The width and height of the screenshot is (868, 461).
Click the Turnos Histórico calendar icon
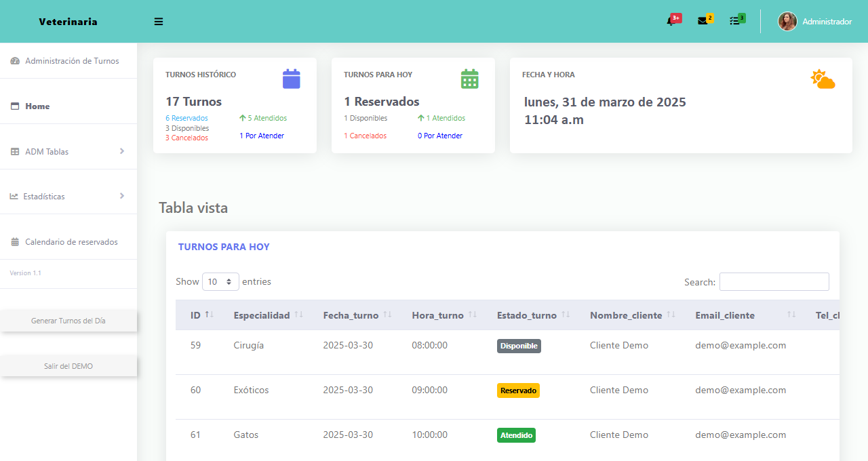pos(291,79)
